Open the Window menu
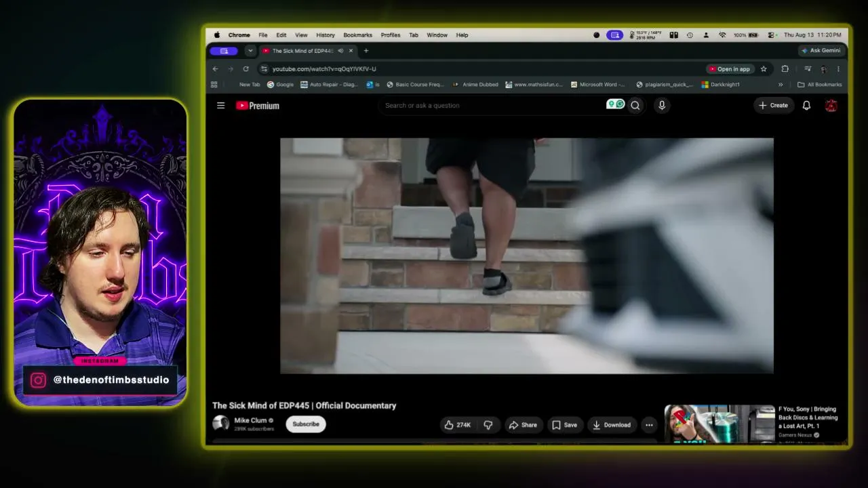Viewport: 868px width, 488px height. pyautogui.click(x=437, y=35)
